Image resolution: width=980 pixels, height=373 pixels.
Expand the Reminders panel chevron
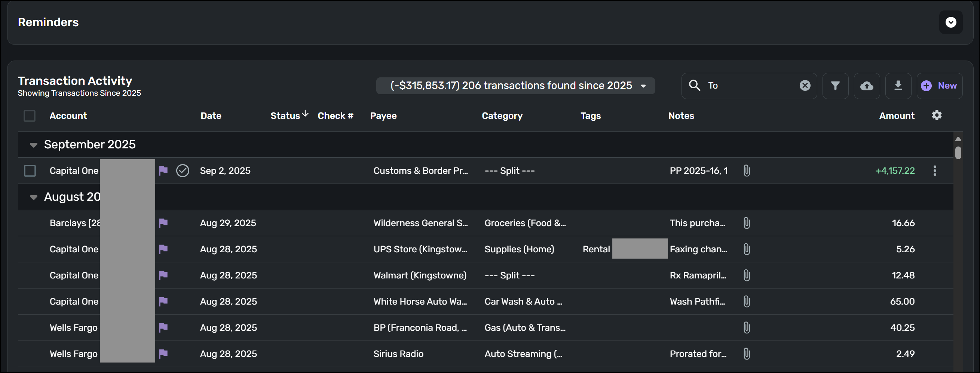pos(950,22)
